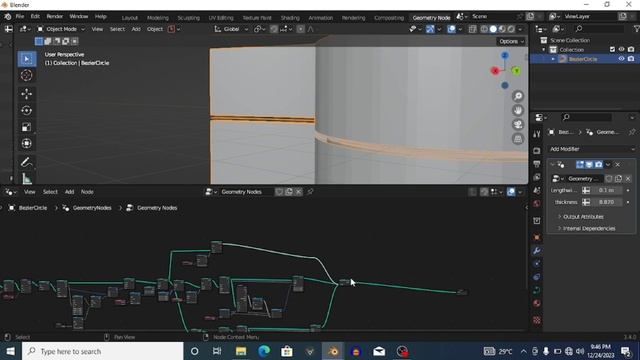Viewport: 640px width, 360px height.
Task: Expand the Output Attributes panel
Action: [x=583, y=217]
